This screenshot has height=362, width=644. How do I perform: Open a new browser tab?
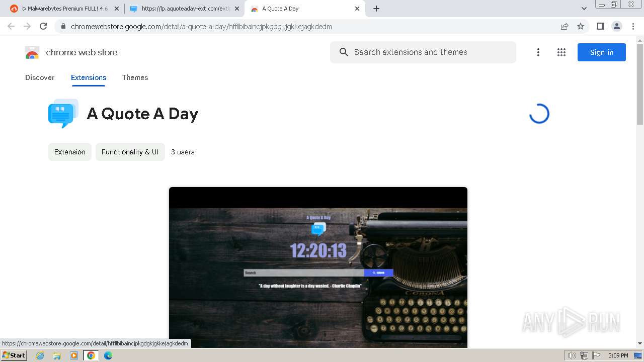coord(376,9)
